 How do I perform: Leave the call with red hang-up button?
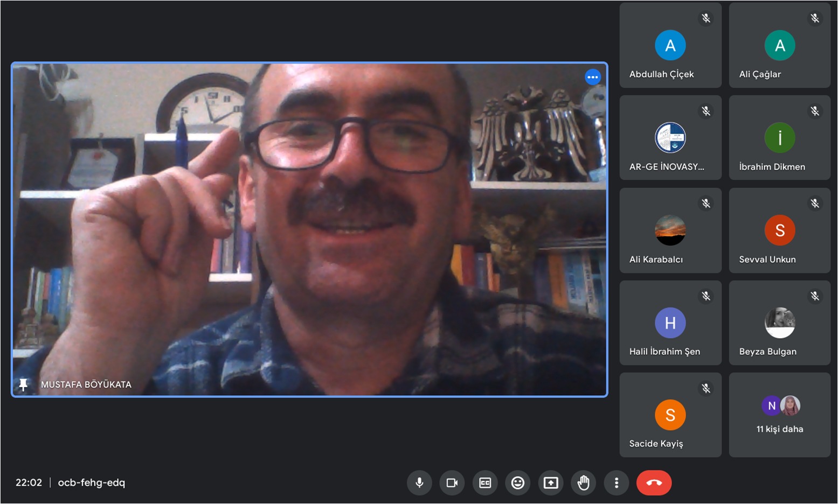(x=654, y=483)
